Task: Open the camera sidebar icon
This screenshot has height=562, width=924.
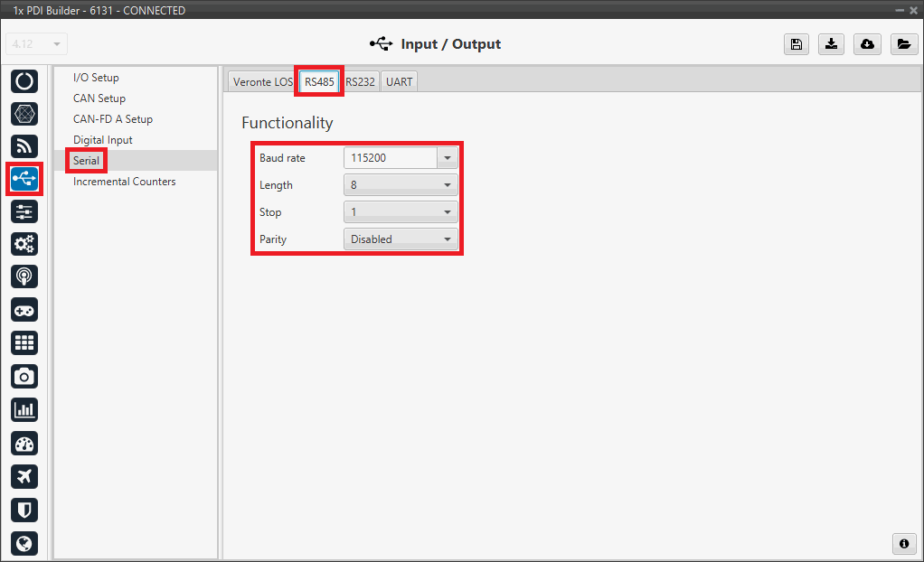Action: (24, 377)
